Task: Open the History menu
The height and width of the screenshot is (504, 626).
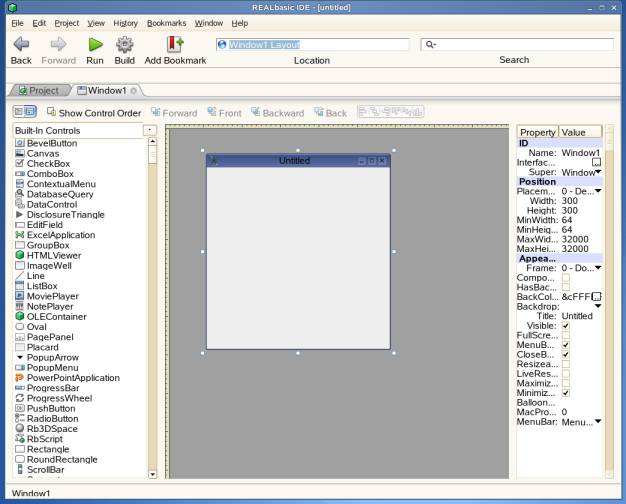Action: pyautogui.click(x=125, y=23)
